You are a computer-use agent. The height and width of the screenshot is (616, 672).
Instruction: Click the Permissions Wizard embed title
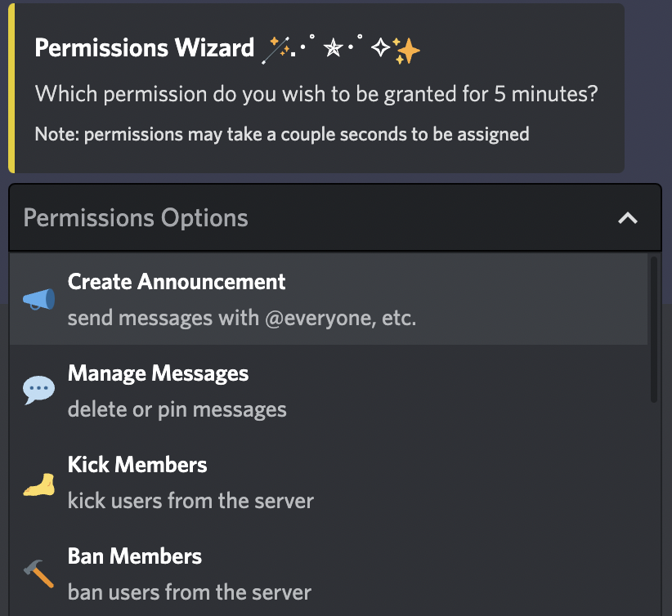(145, 47)
